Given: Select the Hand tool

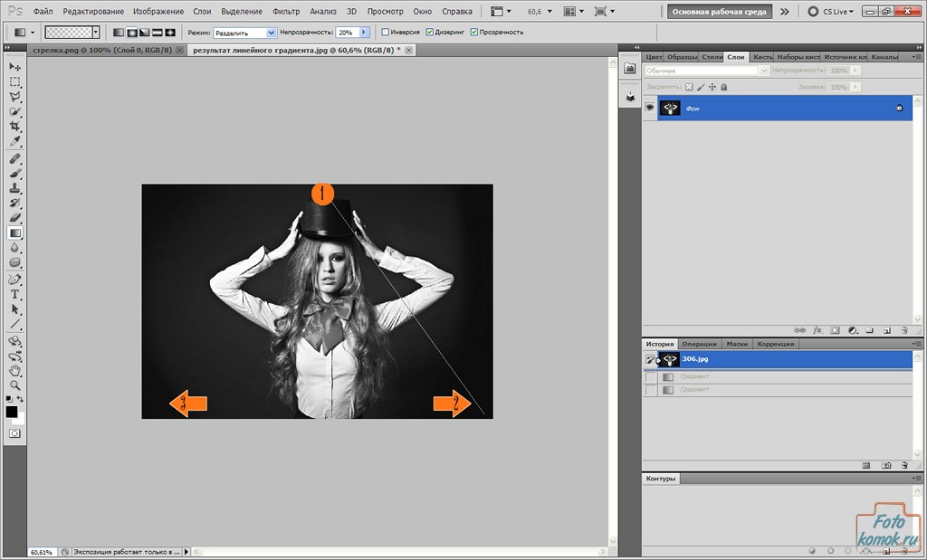Looking at the screenshot, I should point(14,370).
